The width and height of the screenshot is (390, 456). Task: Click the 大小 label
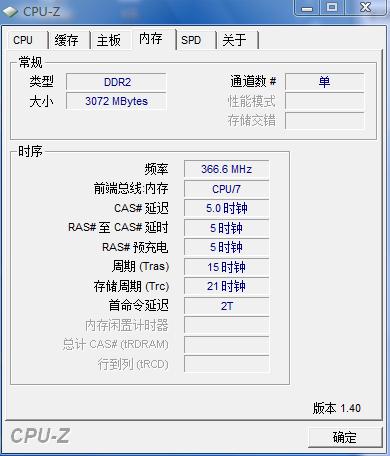pyautogui.click(x=41, y=101)
